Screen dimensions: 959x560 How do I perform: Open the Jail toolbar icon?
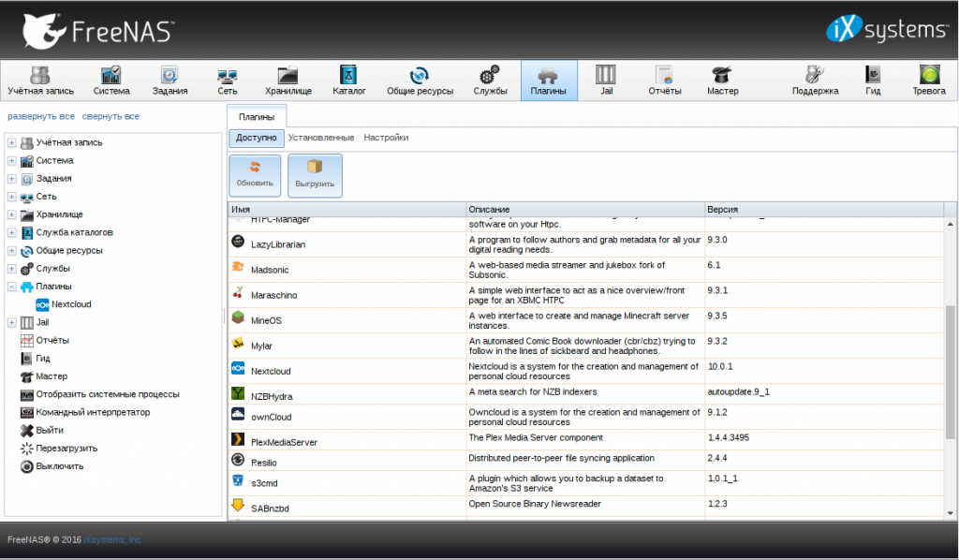click(x=606, y=81)
